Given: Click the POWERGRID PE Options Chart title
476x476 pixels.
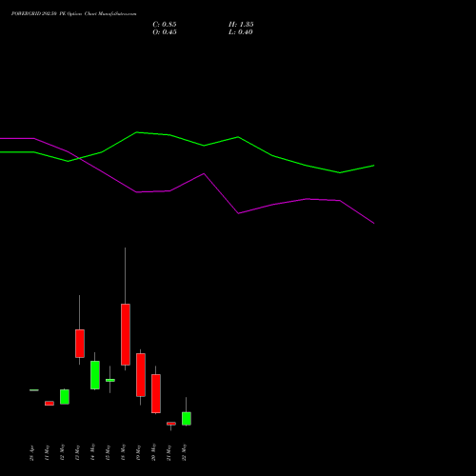Looking at the screenshot, I should (x=73, y=14).
